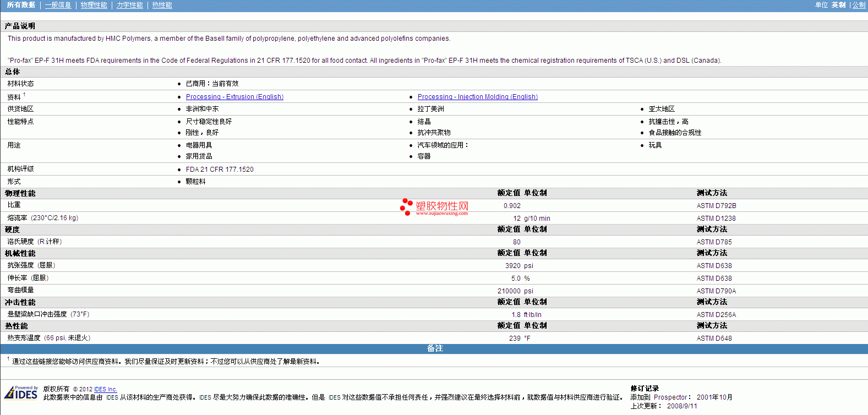This screenshot has width=868, height=415.
Task: Click the 颗粒料 form entry
Action: point(195,182)
